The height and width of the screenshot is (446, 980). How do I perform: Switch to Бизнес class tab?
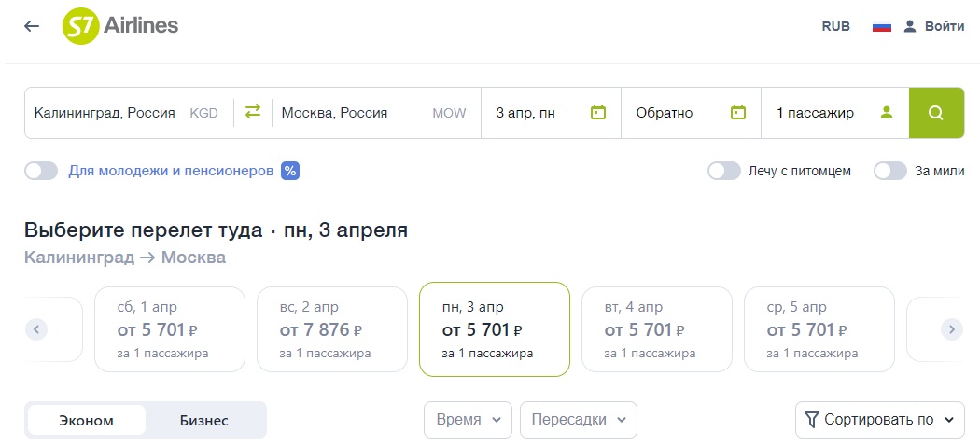(x=204, y=421)
